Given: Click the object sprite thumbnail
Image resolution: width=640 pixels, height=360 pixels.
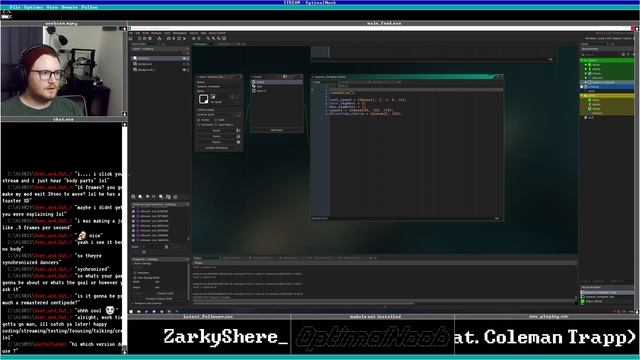Looking at the screenshot, I should pos(203,99).
